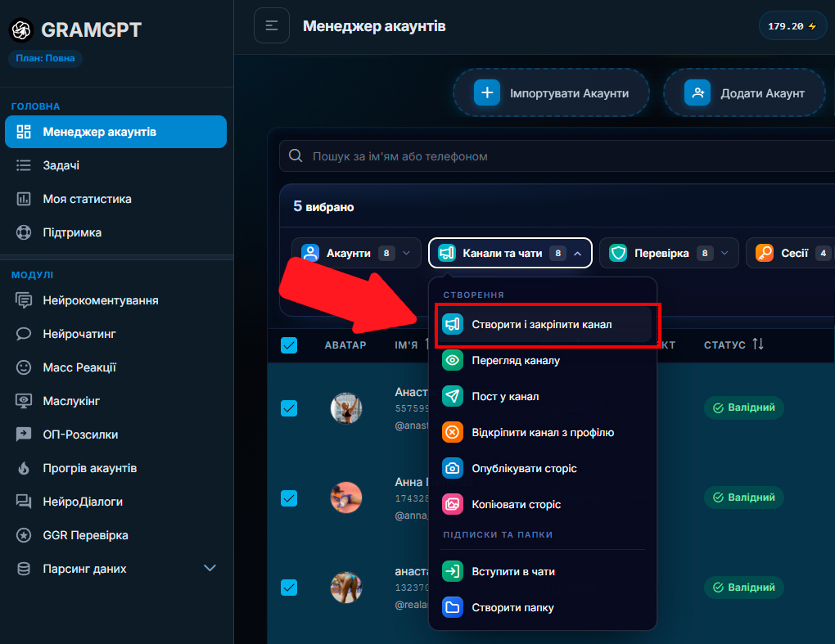This screenshot has height=644, width=835.
Task: Click the green enter-arrow icon for Вступити в чати
Action: (452, 572)
